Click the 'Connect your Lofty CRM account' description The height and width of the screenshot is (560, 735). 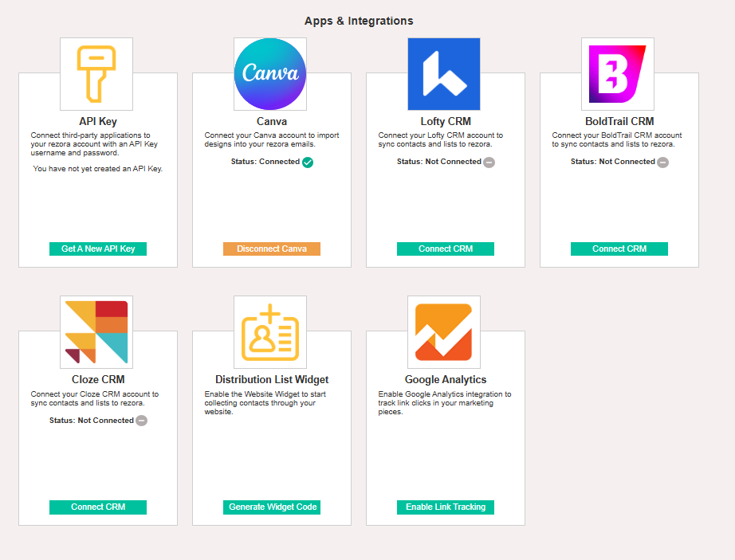(441, 139)
